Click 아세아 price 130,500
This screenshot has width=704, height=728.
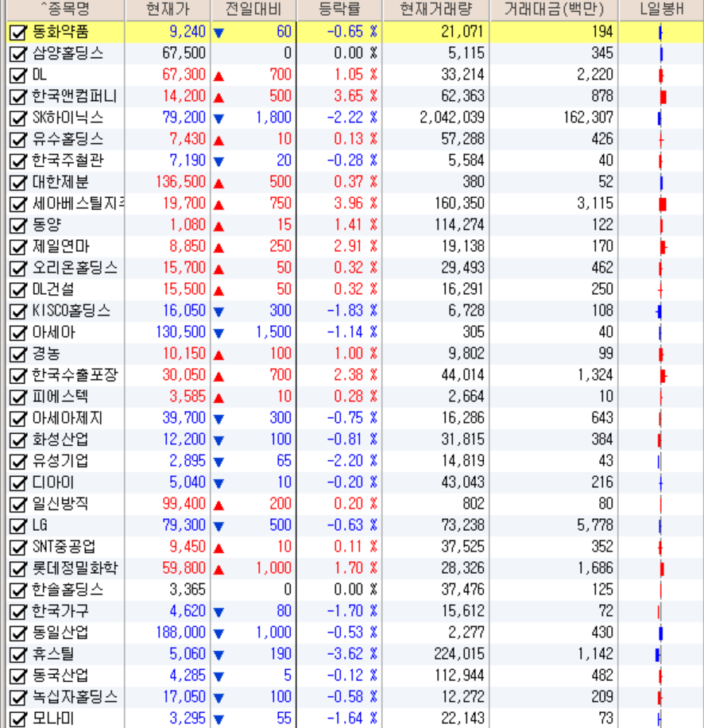(180, 332)
